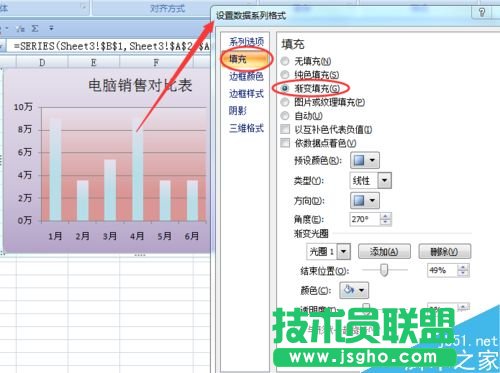The image size is (500, 373).
Task: Click the 结束位置 slider handle
Action: tap(384, 270)
